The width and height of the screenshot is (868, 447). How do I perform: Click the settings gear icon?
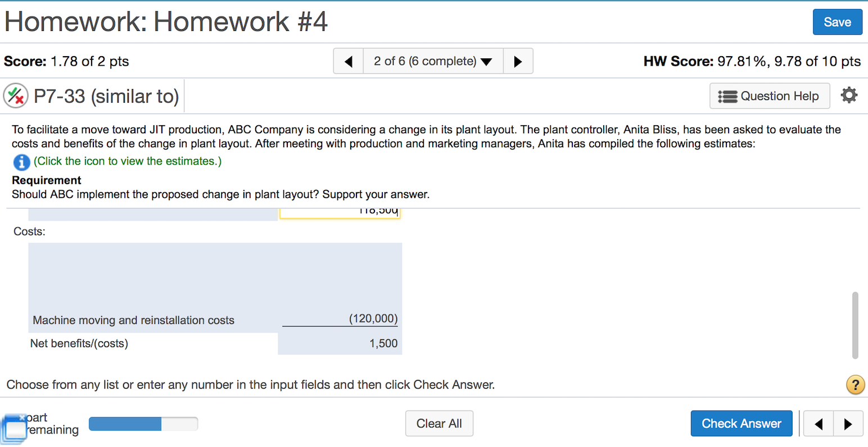click(x=849, y=95)
